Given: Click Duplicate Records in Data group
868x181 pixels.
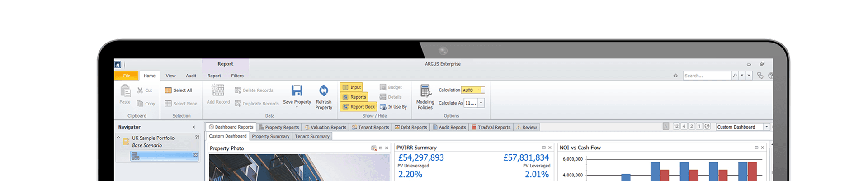Looking at the screenshot, I should tap(256, 104).
